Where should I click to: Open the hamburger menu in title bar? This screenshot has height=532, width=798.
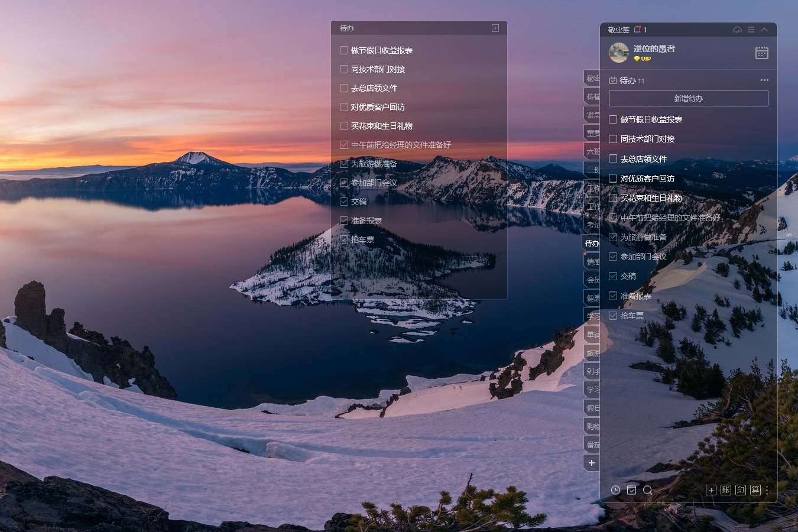tap(751, 30)
